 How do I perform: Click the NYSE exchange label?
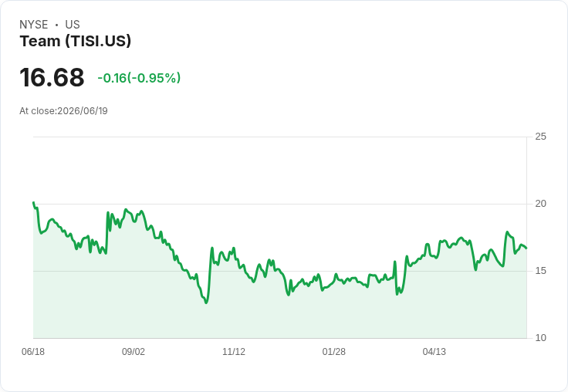[x=34, y=25]
